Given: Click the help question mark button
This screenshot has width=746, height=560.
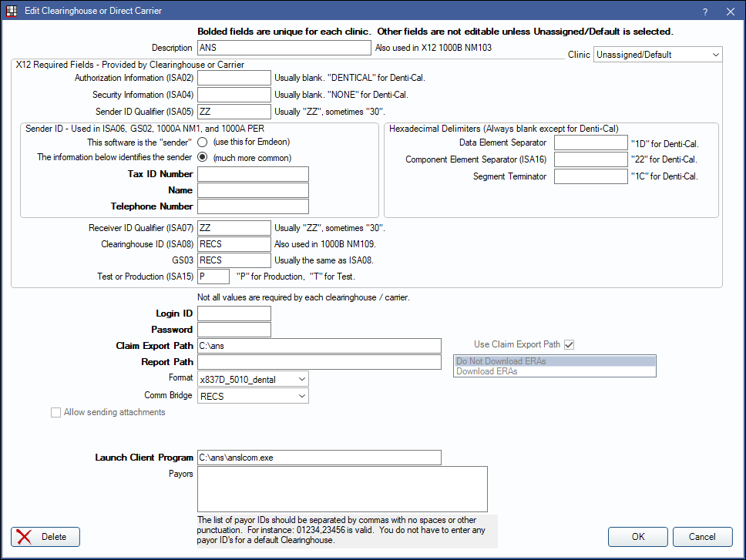Looking at the screenshot, I should coord(705,12).
